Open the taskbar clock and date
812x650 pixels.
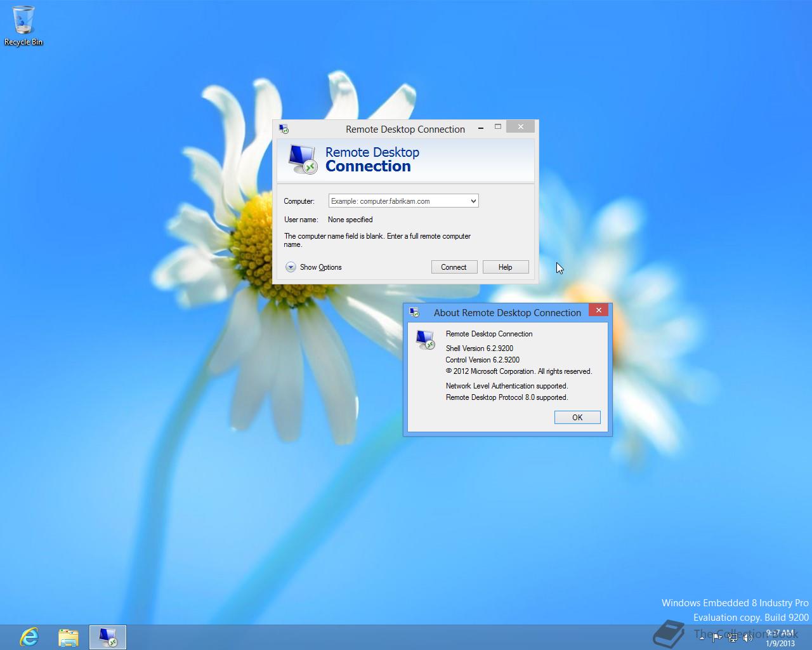780,638
